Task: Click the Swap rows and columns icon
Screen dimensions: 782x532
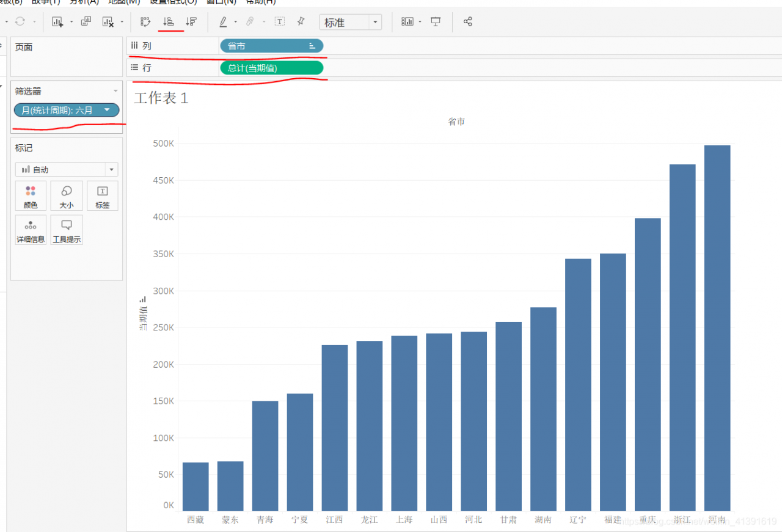Action: [x=145, y=22]
